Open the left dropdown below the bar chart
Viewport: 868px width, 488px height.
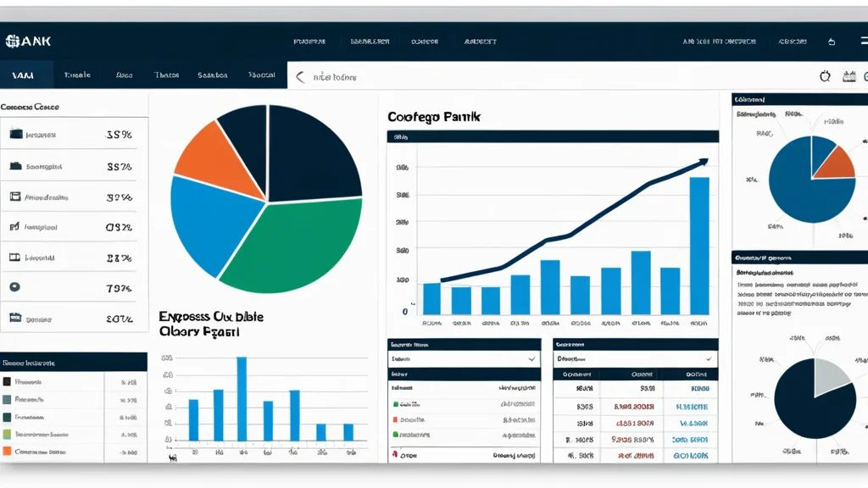tap(464, 359)
